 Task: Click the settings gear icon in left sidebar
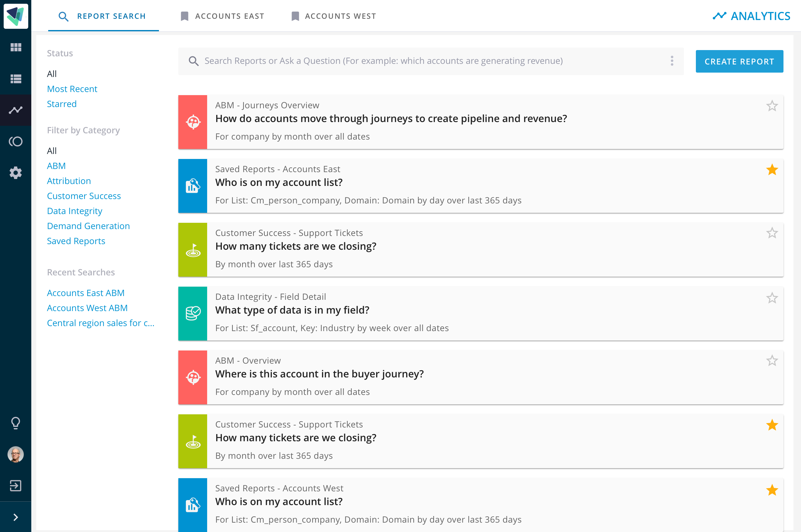[15, 173]
